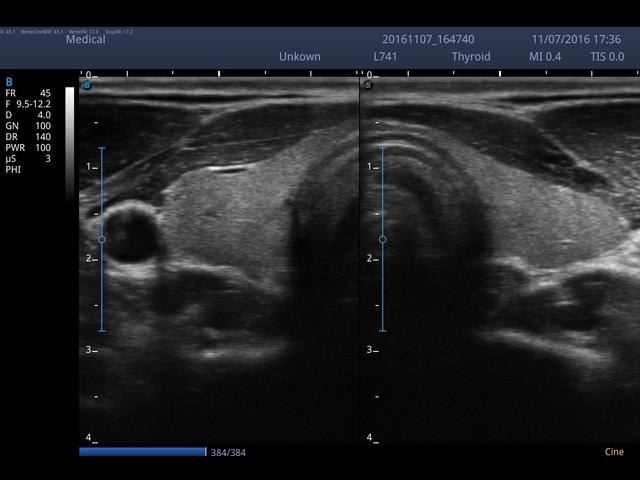
Task: Click the right image orientation marker icon
Action: (368, 85)
